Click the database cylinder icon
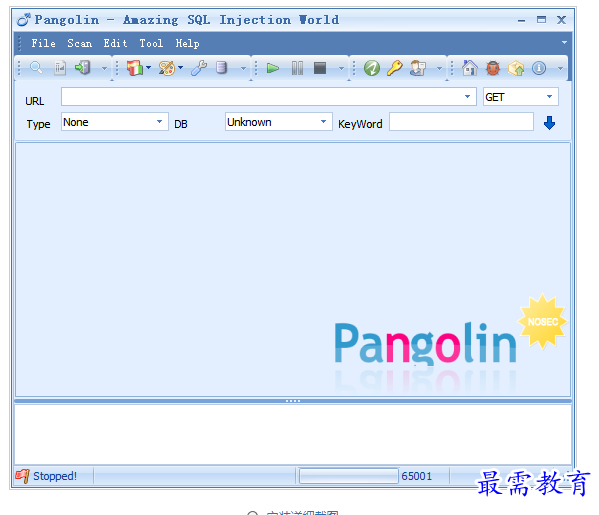The height and width of the screenshot is (515, 599). pyautogui.click(x=221, y=68)
